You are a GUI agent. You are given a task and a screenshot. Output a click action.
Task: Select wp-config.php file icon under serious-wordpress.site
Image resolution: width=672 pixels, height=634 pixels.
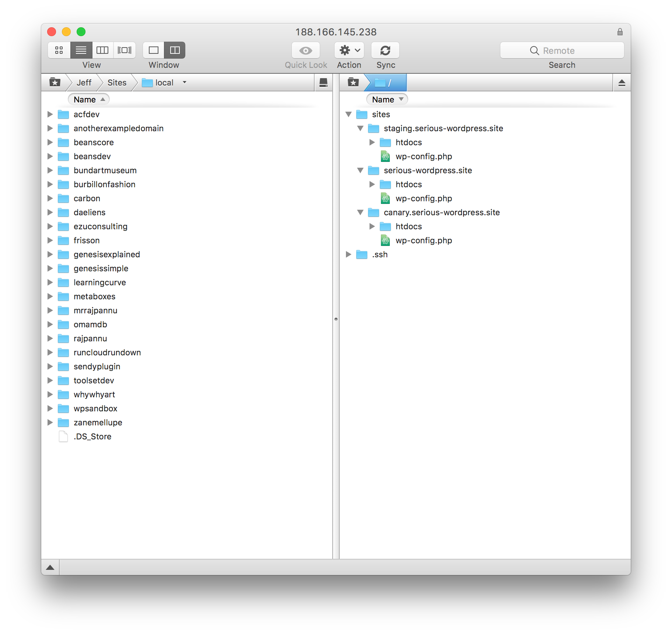tap(385, 198)
